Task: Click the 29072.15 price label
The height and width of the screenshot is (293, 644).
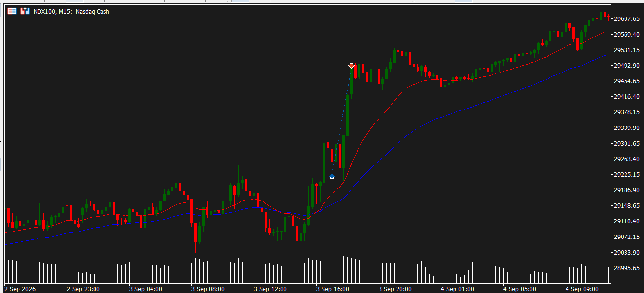Action: click(x=627, y=237)
